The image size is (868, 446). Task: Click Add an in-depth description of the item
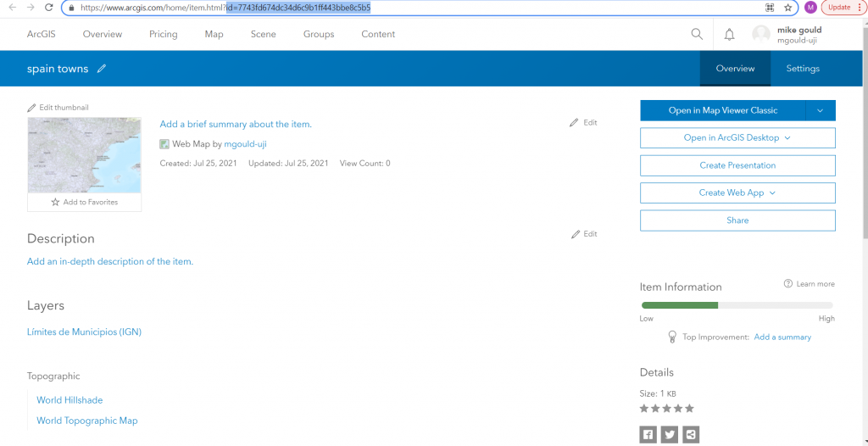point(110,261)
